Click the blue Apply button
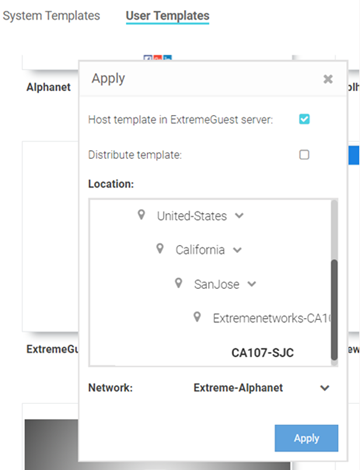The image size is (360, 470). click(x=306, y=438)
